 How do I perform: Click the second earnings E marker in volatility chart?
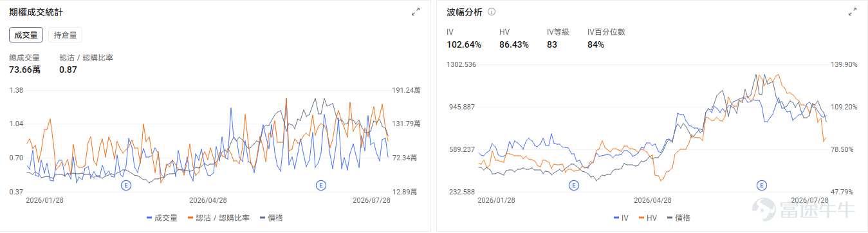point(762,185)
